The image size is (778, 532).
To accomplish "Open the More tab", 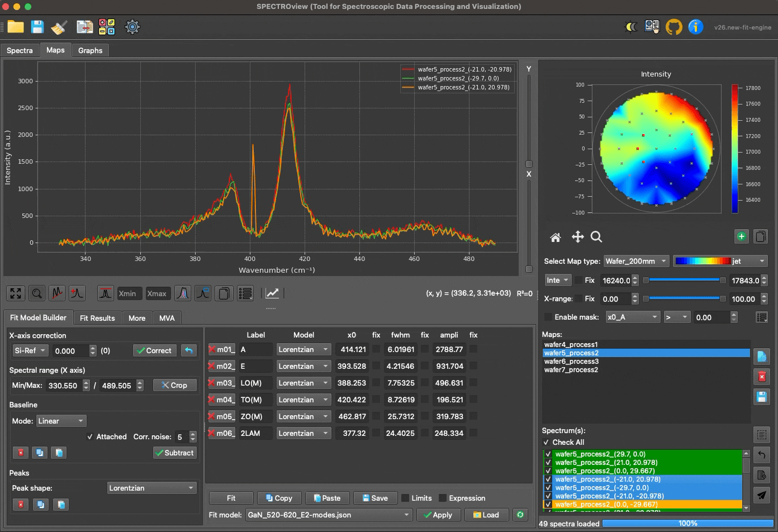I will (x=137, y=318).
